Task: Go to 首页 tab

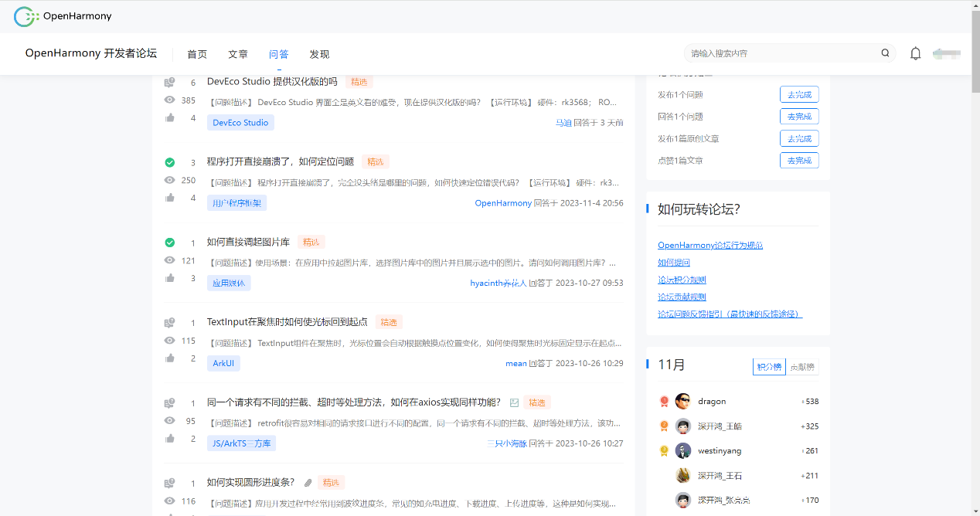Action: [x=197, y=54]
